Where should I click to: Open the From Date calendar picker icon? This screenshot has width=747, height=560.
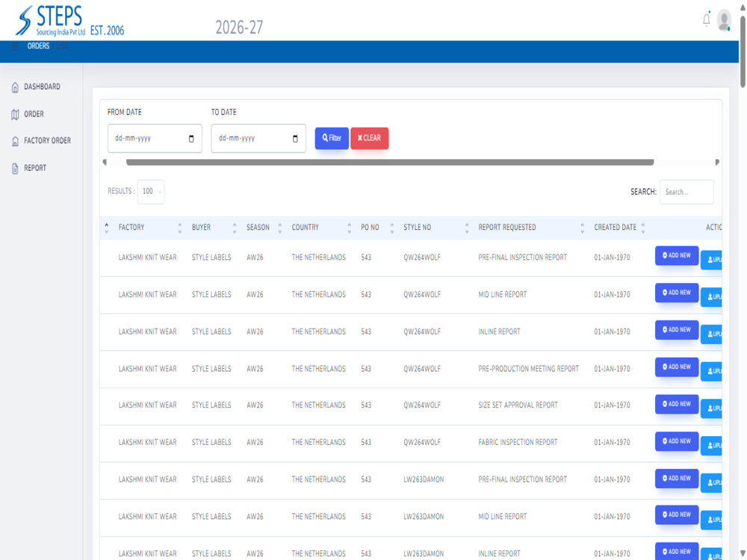point(191,139)
